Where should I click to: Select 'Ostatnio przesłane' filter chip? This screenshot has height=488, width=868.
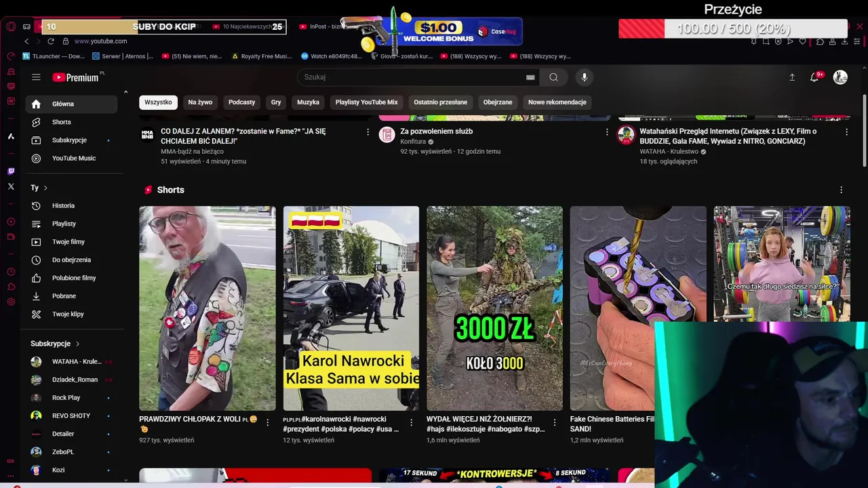point(440,102)
